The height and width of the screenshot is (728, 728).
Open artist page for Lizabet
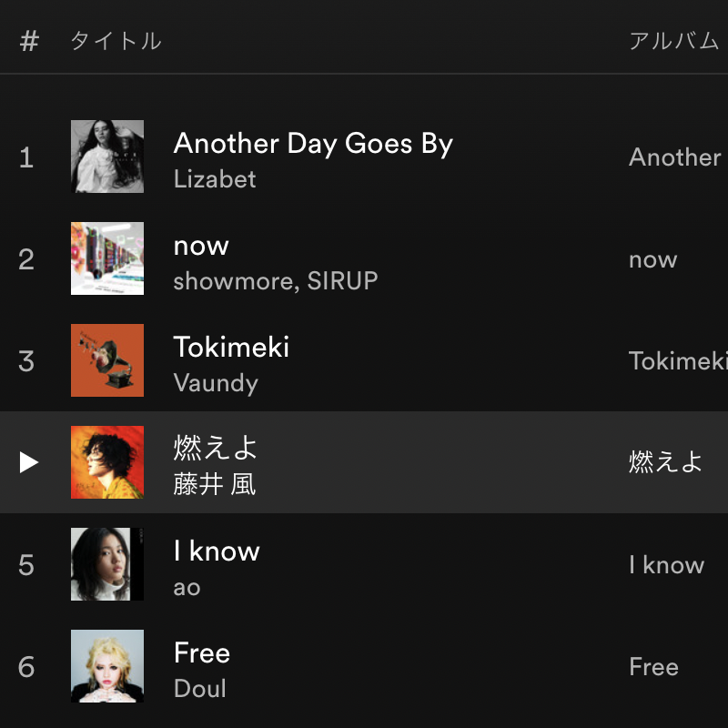215,178
